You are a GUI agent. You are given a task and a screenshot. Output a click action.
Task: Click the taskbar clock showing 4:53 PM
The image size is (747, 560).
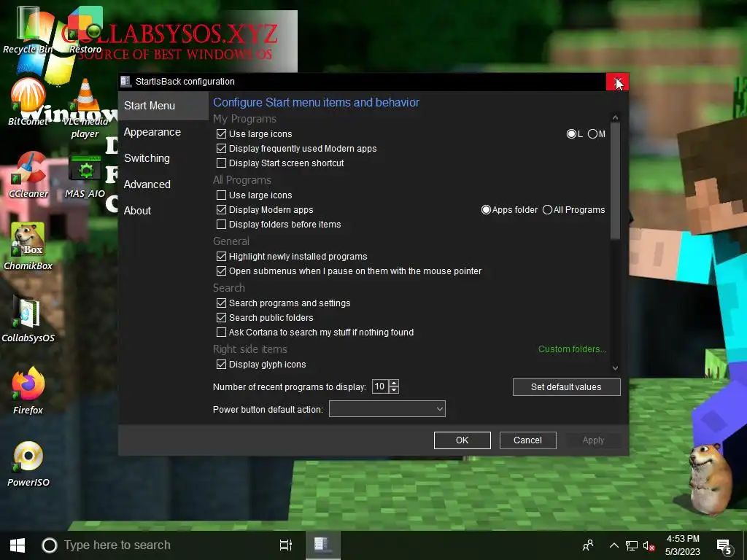coord(683,545)
